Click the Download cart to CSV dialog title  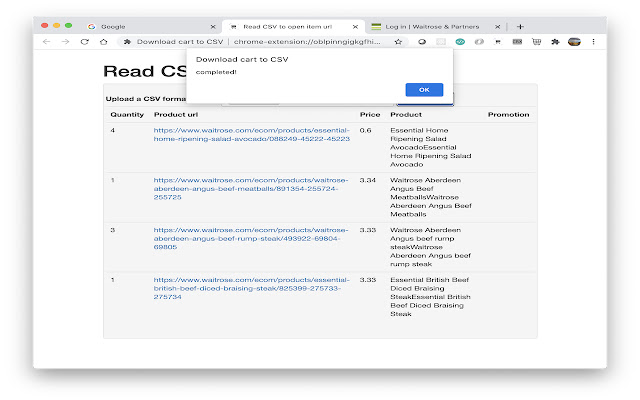point(242,59)
